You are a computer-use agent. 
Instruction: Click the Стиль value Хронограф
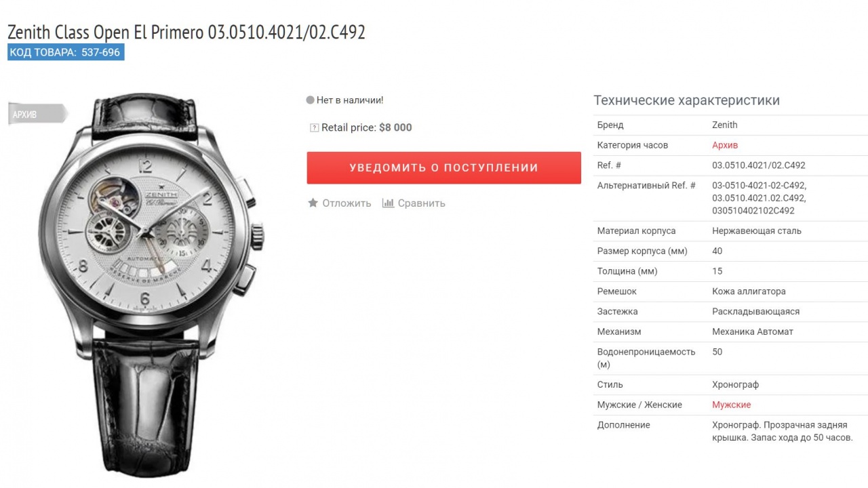pyautogui.click(x=735, y=384)
